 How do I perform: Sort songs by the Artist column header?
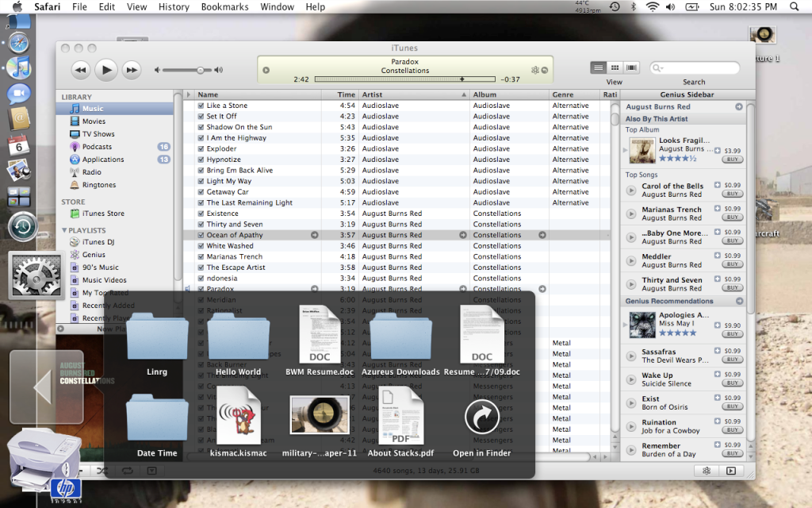tap(414, 94)
